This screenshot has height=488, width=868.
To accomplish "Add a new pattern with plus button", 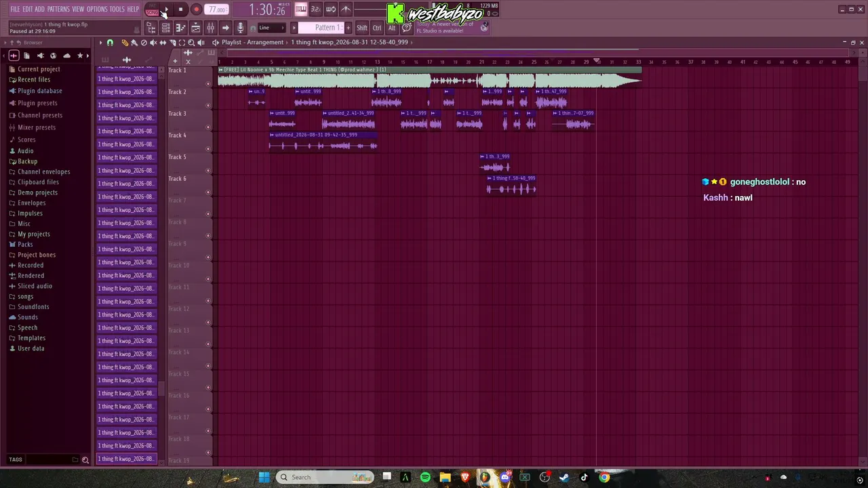I will click(349, 28).
